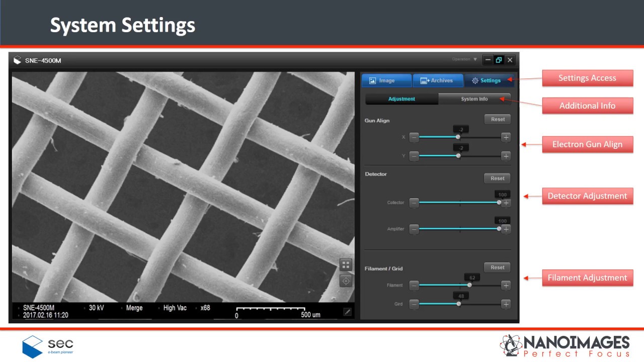The height and width of the screenshot is (362, 644).
Task: Close the SNE-4500M window
Action: point(510,60)
